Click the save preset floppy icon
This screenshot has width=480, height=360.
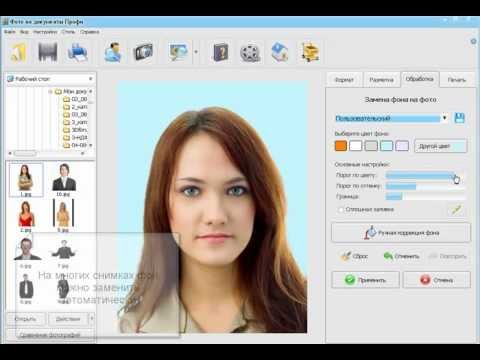(459, 118)
